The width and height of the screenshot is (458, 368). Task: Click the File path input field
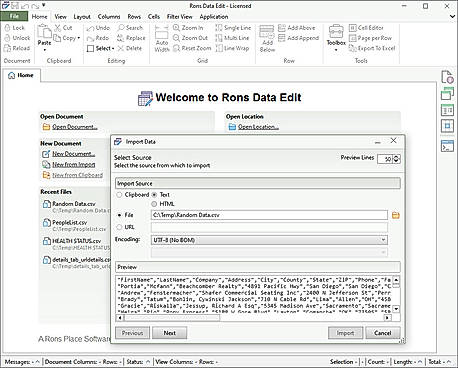pos(269,215)
